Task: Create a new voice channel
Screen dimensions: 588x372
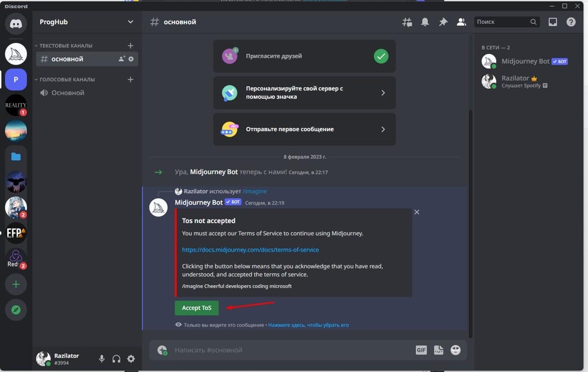Action: coord(131,80)
